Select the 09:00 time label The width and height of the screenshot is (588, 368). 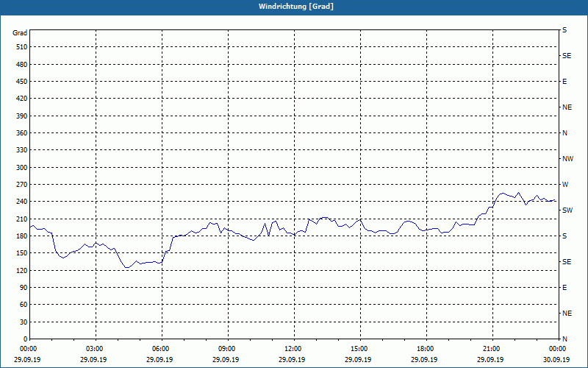(228, 349)
